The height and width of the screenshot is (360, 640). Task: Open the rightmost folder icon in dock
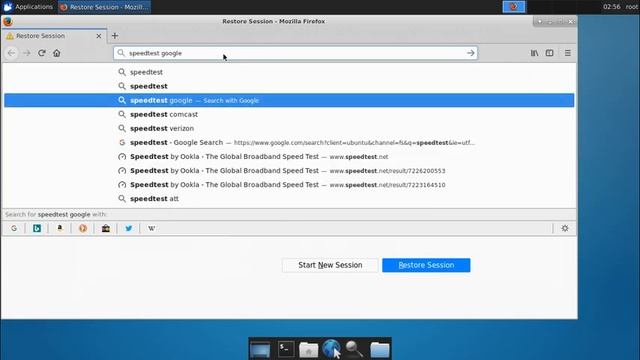(x=380, y=349)
